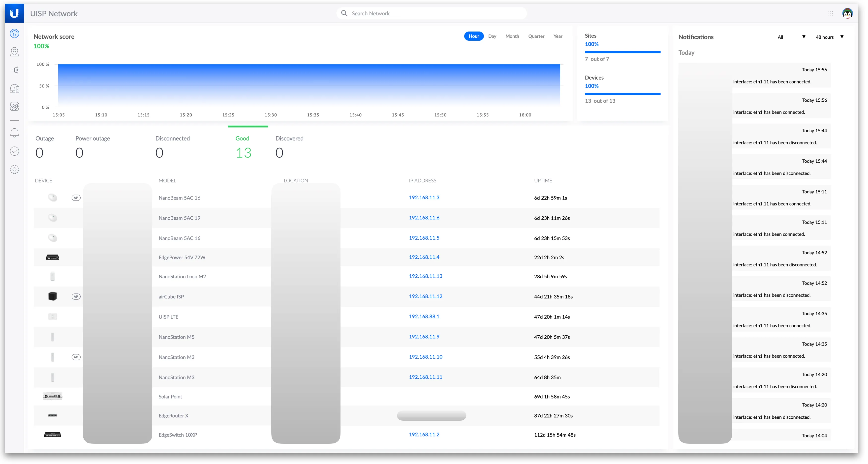Open the sites map pin icon
The width and height of the screenshot is (868, 464).
coord(14,52)
